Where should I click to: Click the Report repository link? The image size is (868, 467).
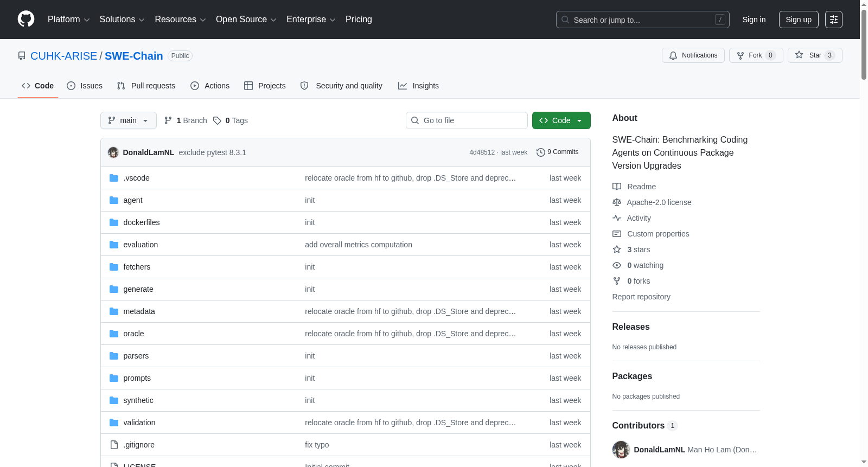pyautogui.click(x=641, y=297)
